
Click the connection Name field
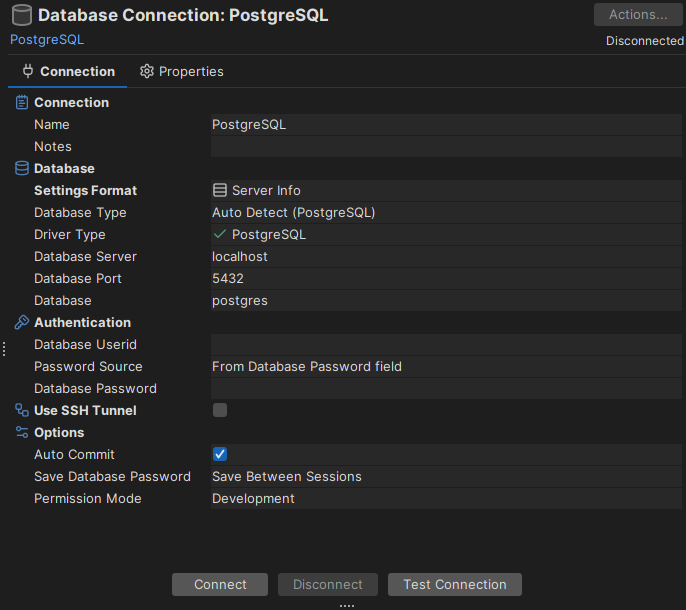coord(446,125)
